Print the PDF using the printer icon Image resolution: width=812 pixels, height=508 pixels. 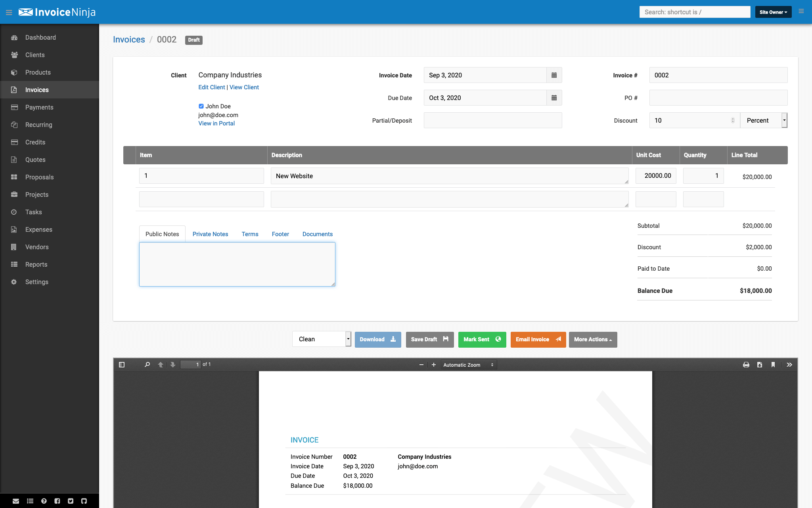pyautogui.click(x=746, y=365)
